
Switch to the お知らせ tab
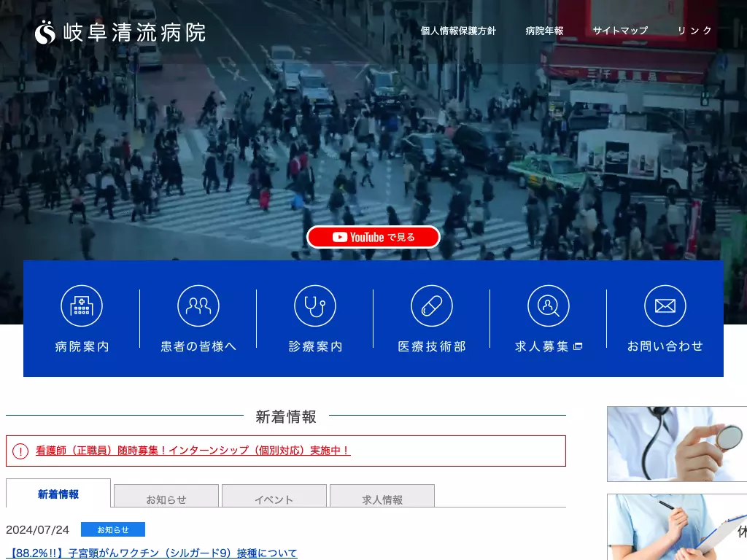[166, 497]
